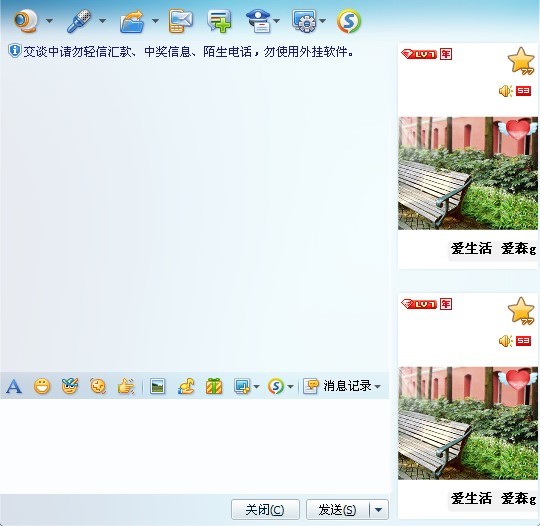
Task: Start a voice call with microphone icon
Action: tap(79, 21)
